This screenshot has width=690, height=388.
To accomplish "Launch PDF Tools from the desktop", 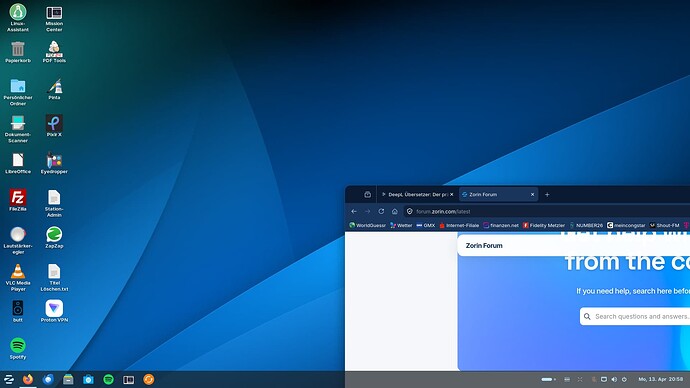I will pos(54,52).
